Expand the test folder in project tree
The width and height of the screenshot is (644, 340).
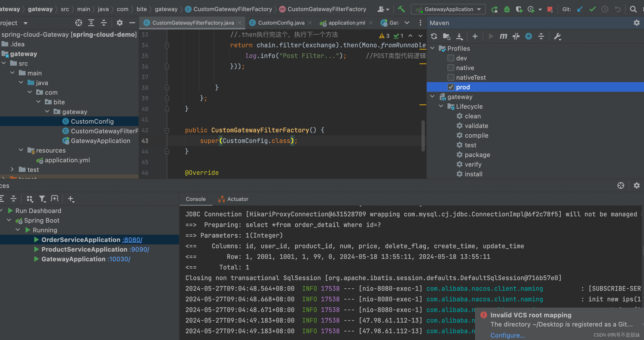(12, 170)
